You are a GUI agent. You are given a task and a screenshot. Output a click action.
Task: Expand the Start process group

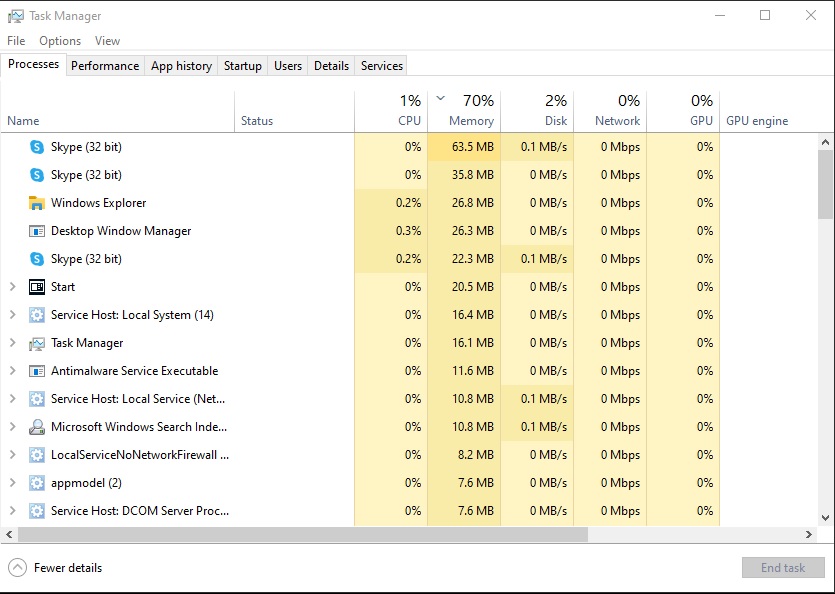coord(13,287)
